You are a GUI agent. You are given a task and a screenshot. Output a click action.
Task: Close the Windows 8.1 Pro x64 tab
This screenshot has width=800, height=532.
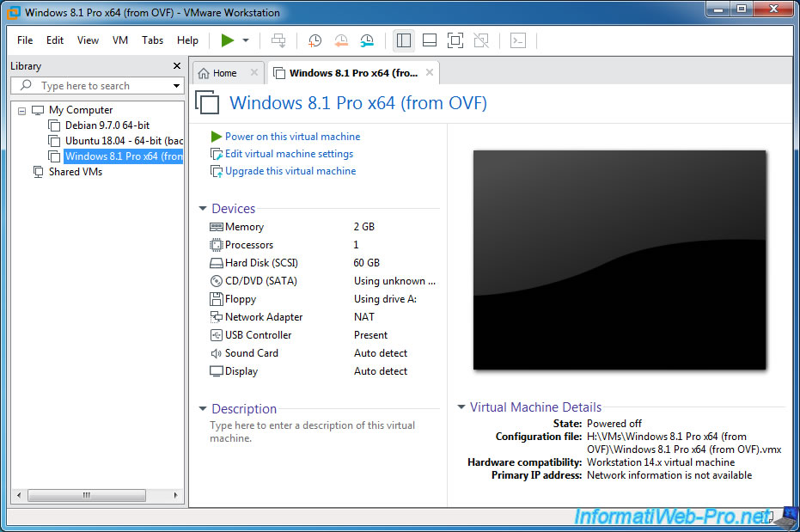pyautogui.click(x=430, y=72)
